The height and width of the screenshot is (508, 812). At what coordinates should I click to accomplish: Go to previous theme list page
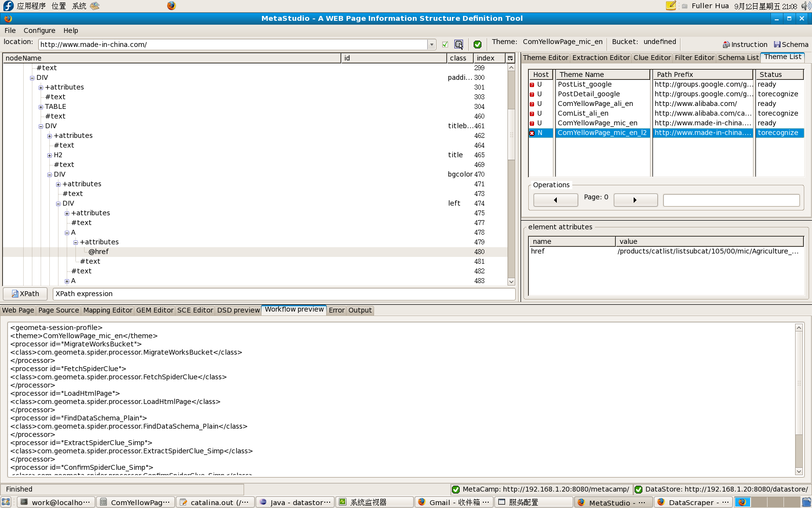point(555,200)
